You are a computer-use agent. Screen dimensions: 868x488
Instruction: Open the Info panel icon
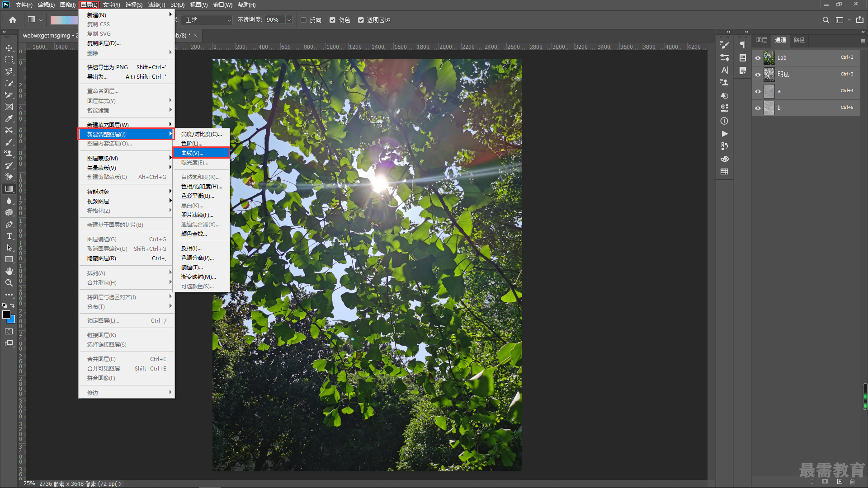click(x=724, y=121)
